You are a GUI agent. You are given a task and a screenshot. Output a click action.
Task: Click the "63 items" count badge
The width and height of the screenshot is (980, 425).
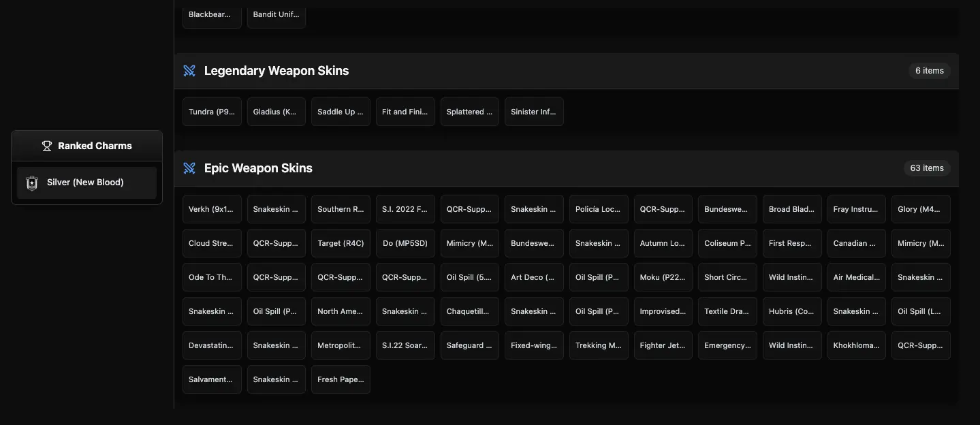pos(927,168)
